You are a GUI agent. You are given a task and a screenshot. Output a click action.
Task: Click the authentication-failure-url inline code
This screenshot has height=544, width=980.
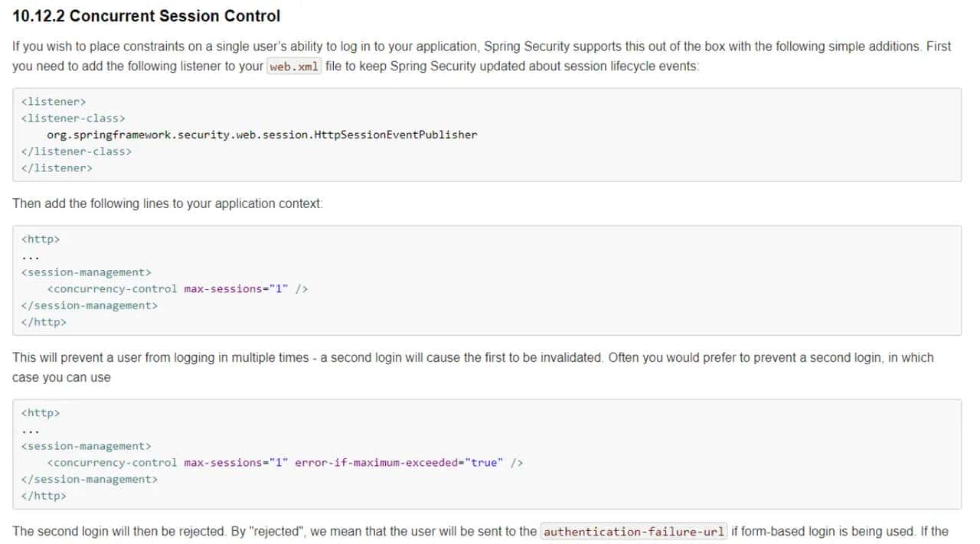pyautogui.click(x=633, y=532)
